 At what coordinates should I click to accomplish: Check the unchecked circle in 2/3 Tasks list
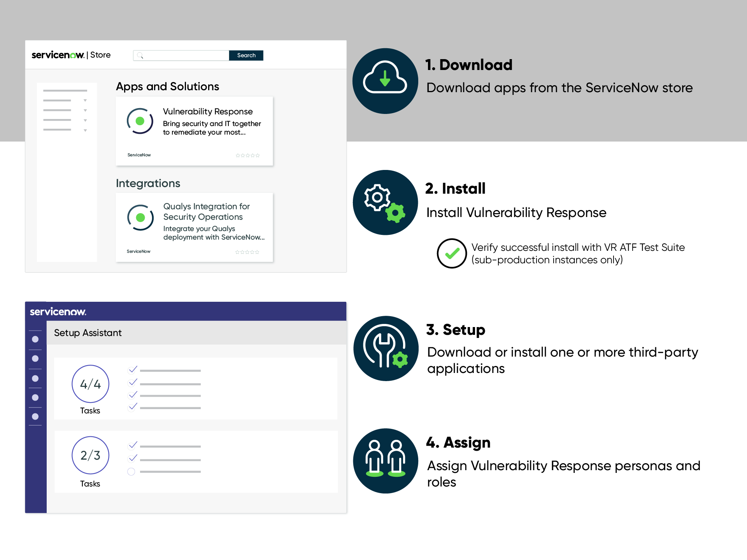click(132, 472)
